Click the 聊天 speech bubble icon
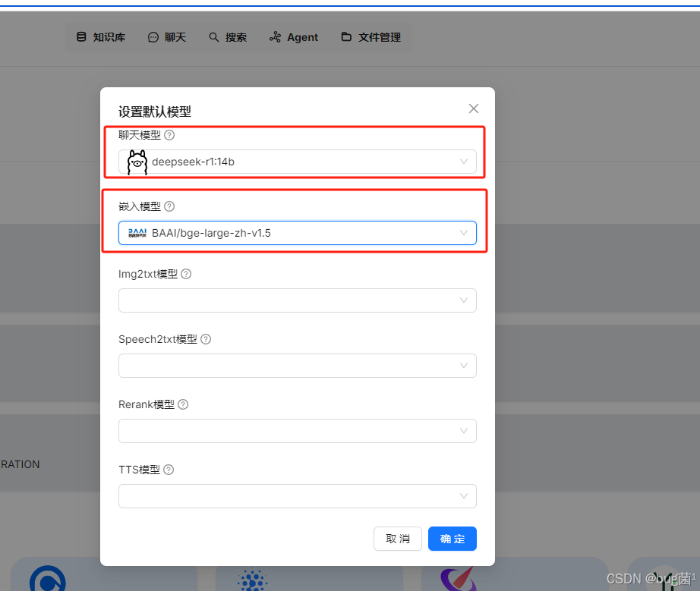700x591 pixels. pos(153,37)
